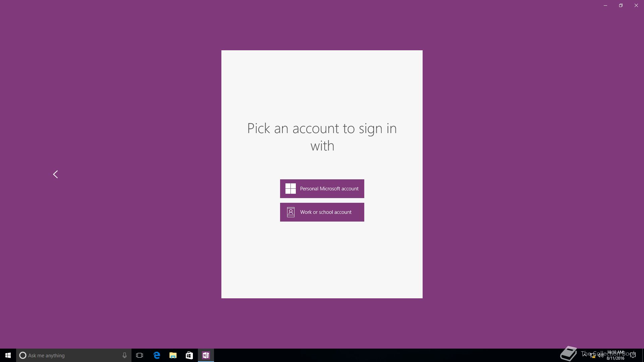Open the Action Center notifications icon
The width and height of the screenshot is (644, 362).
pyautogui.click(x=633, y=355)
